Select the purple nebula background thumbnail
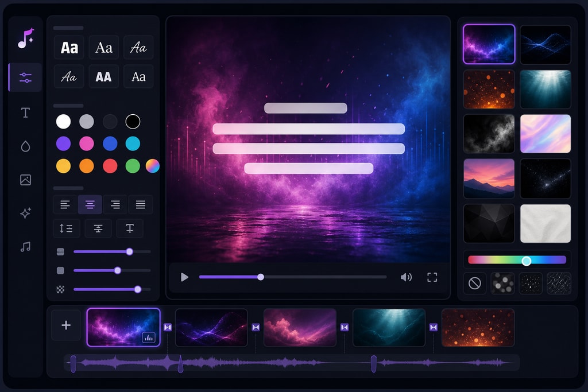The height and width of the screenshot is (392, 588). click(489, 44)
